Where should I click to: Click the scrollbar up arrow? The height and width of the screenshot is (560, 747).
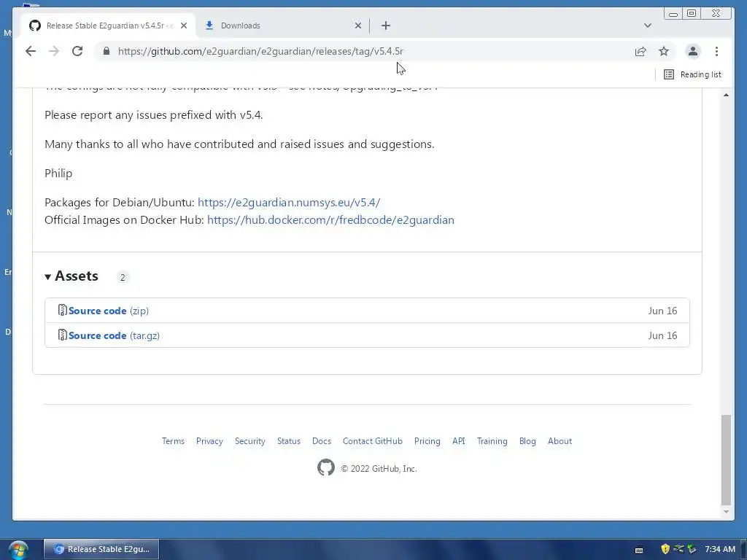tap(726, 96)
